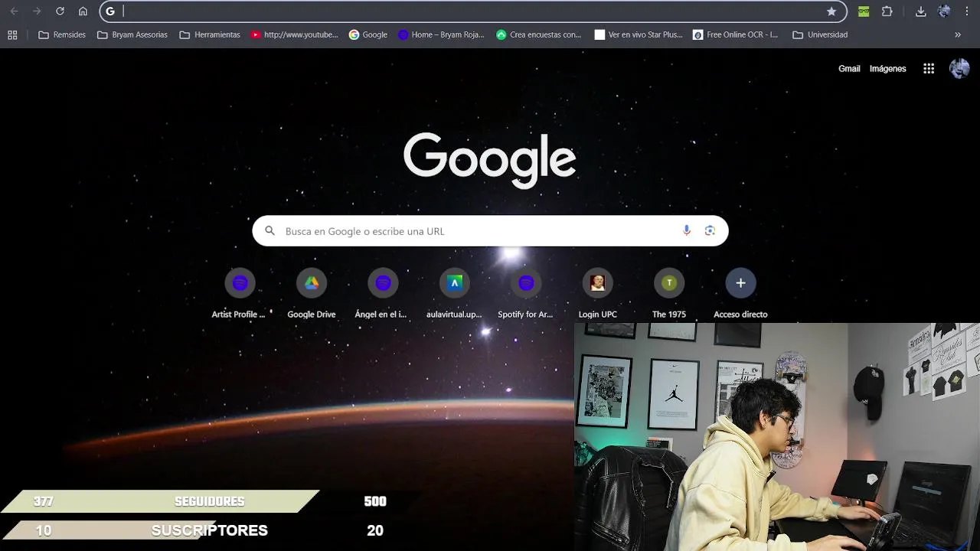Open Chrome's three-dot menu

click(x=967, y=11)
